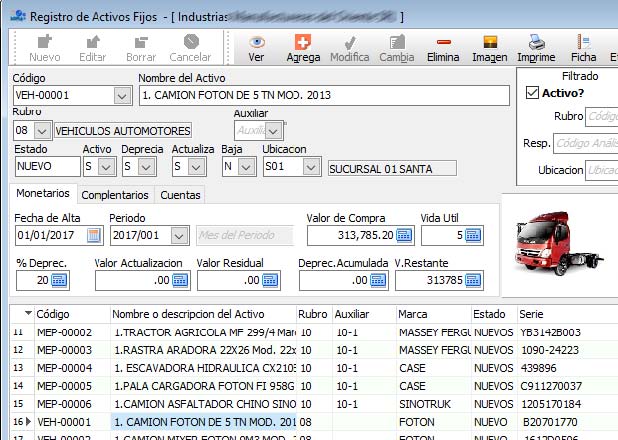The image size is (618, 440).
Task: Click the Mes del Periodo field
Action: point(245,235)
